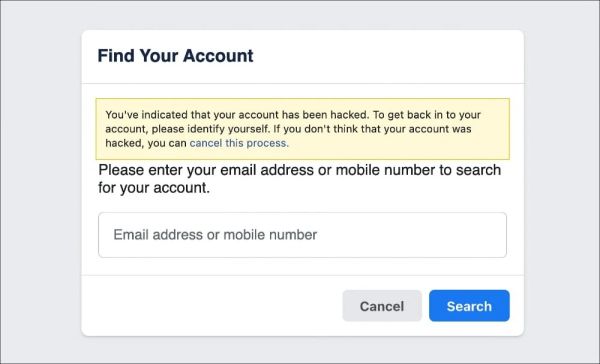The image size is (600, 364).
Task: Click the right end of the email input box
Action: pos(494,235)
